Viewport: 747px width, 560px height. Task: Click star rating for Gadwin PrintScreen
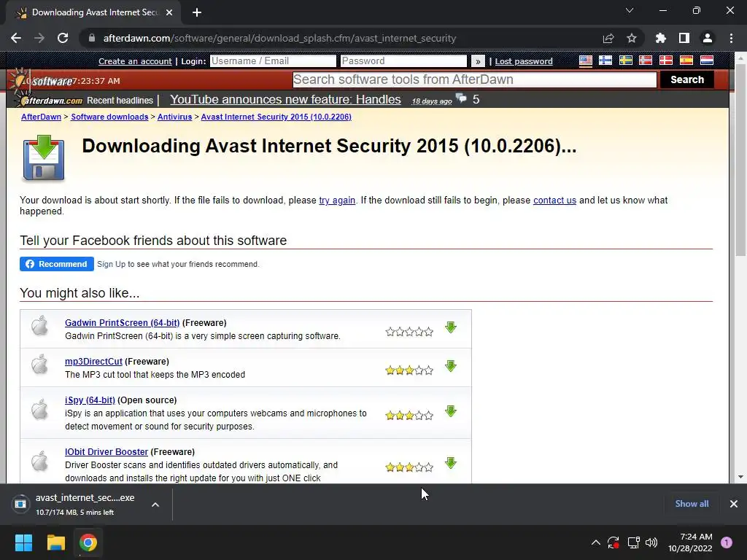pyautogui.click(x=409, y=332)
